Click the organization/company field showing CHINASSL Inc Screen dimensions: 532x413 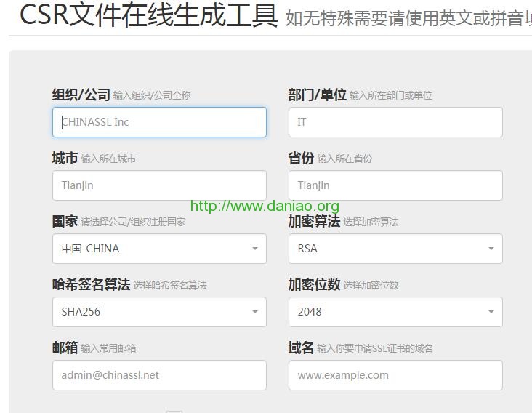tap(159, 122)
